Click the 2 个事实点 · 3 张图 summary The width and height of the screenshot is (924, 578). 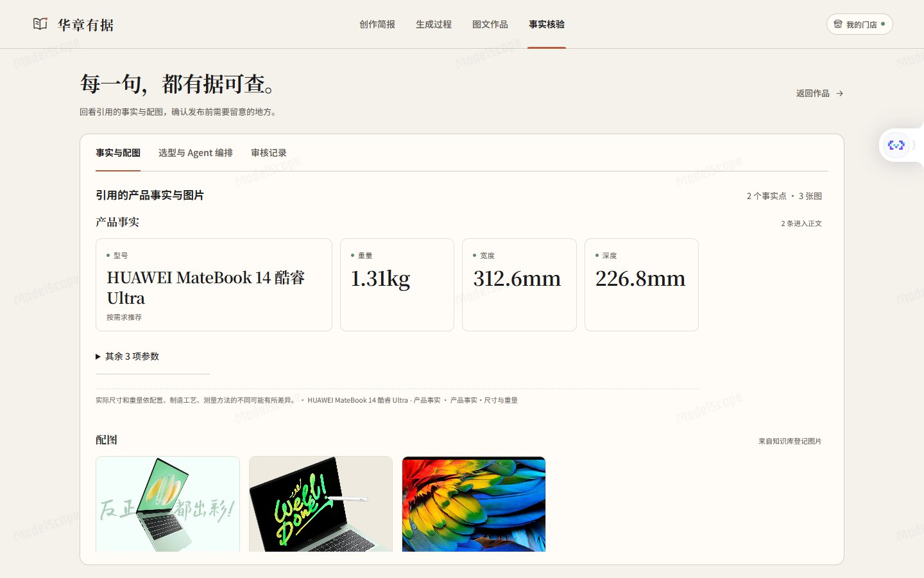pyautogui.click(x=784, y=196)
